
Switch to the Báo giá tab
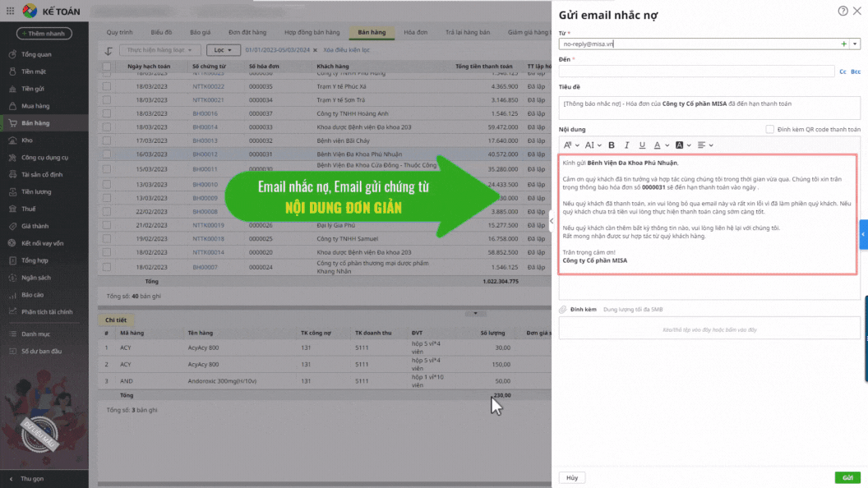tap(200, 32)
